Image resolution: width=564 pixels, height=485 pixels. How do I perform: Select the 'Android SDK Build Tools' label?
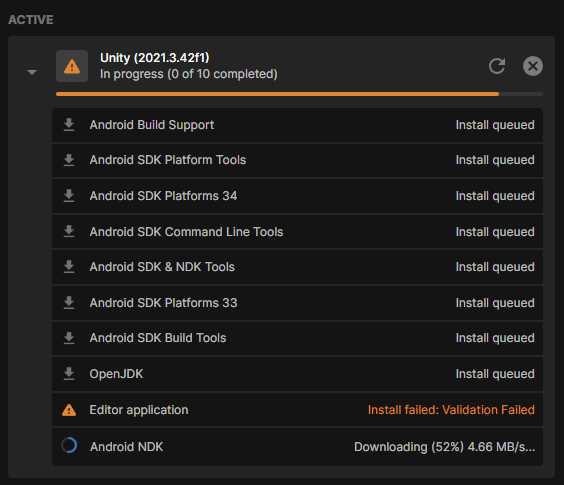pyautogui.click(x=158, y=338)
